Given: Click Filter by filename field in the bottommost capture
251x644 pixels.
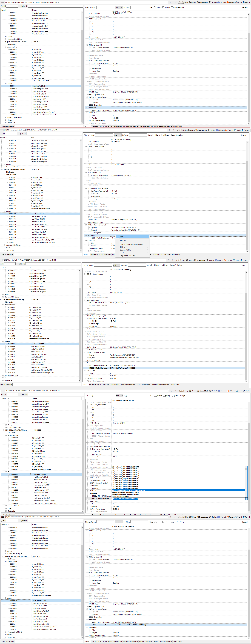Looking at the screenshot, I should click(49, 641).
